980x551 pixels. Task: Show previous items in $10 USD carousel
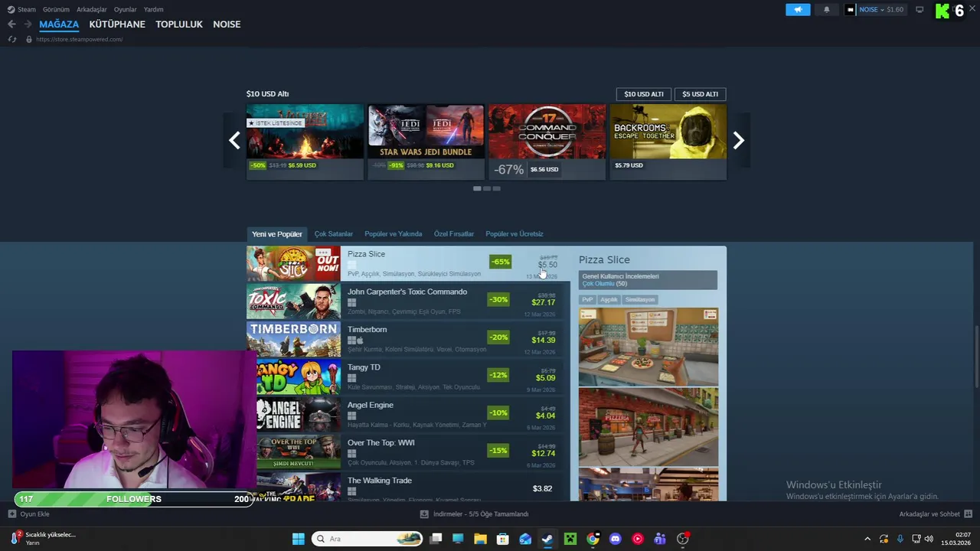[x=234, y=140]
